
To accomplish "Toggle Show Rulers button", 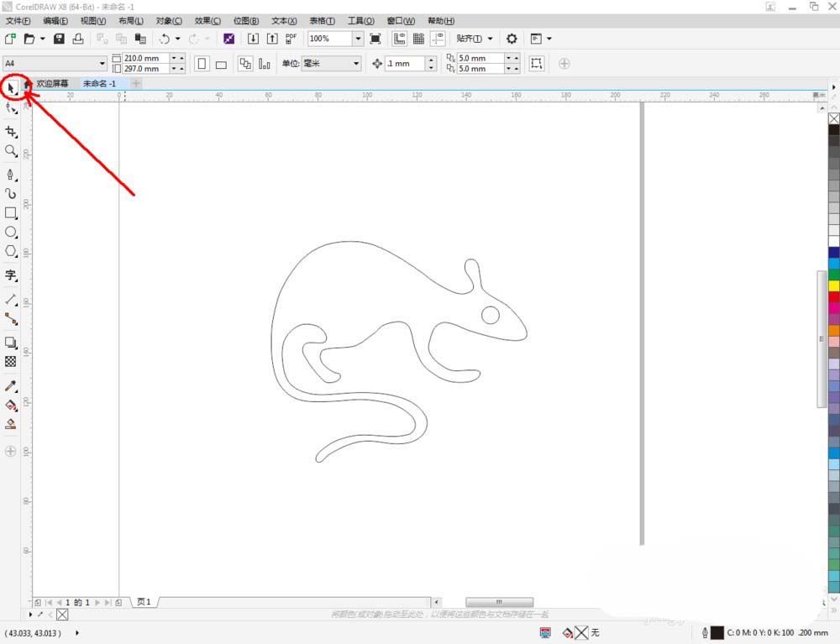I will click(x=400, y=39).
